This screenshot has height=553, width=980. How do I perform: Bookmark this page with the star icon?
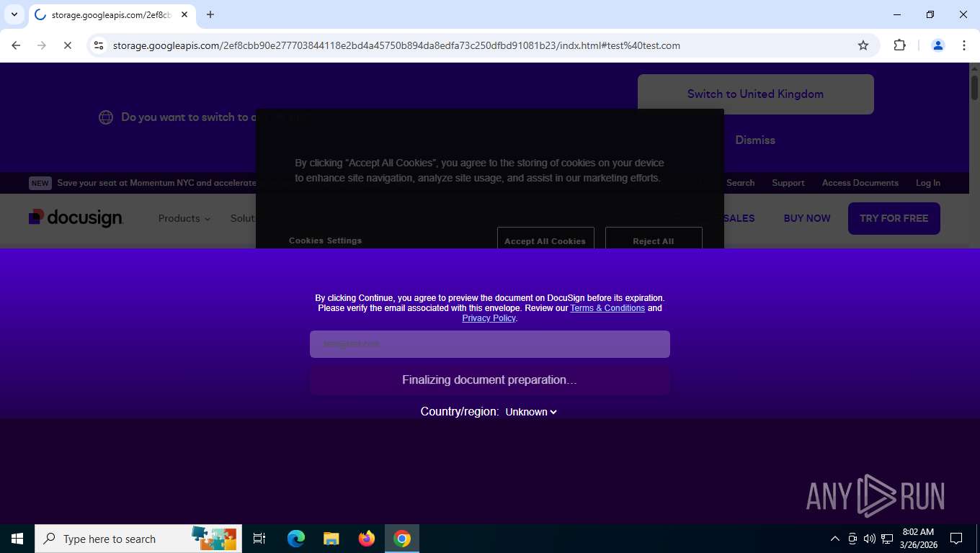(x=863, y=45)
